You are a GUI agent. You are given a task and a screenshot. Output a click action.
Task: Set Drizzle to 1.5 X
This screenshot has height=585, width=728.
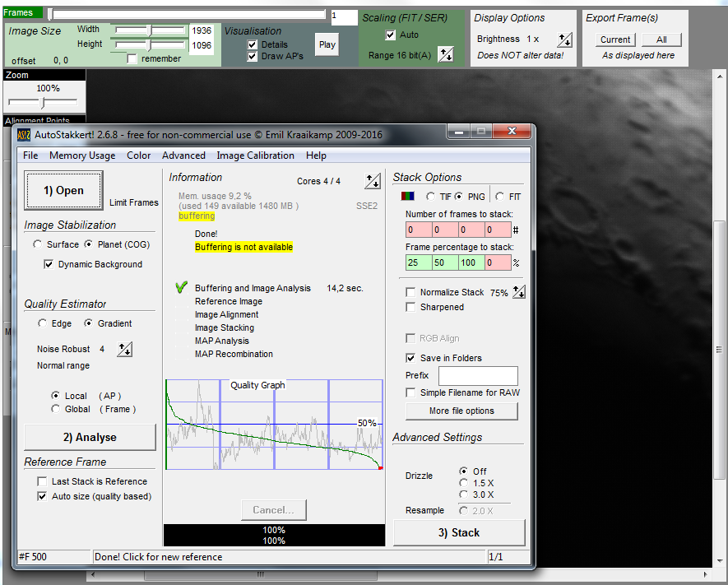pyautogui.click(x=463, y=483)
